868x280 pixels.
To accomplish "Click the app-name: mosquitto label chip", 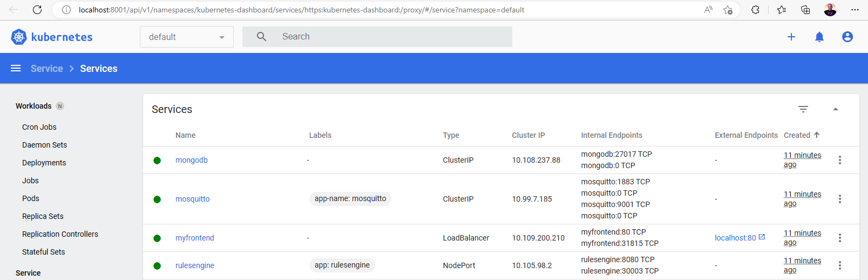I will pyautogui.click(x=350, y=199).
